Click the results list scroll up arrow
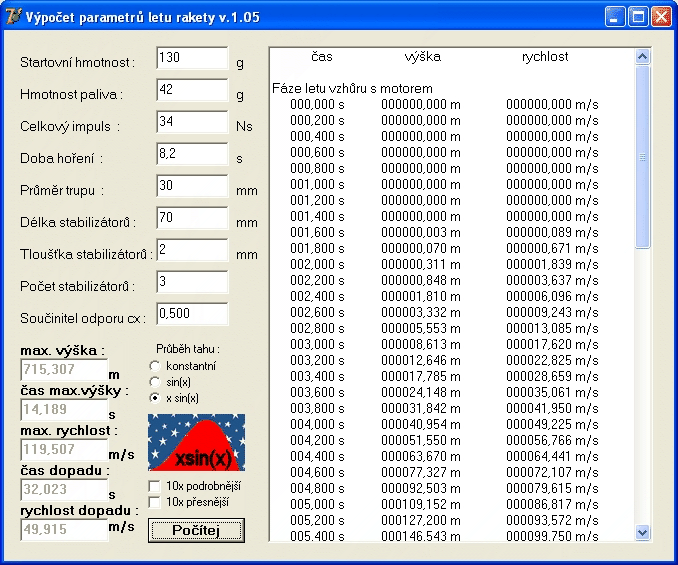Viewport: 678px width, 565px height. pyautogui.click(x=642, y=56)
